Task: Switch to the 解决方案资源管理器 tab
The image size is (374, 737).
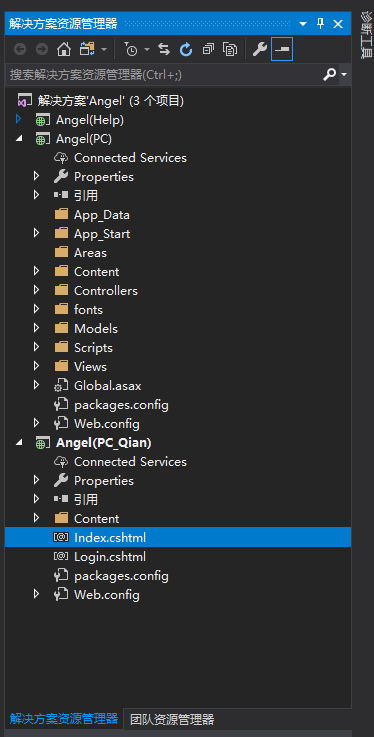Action: click(x=64, y=719)
